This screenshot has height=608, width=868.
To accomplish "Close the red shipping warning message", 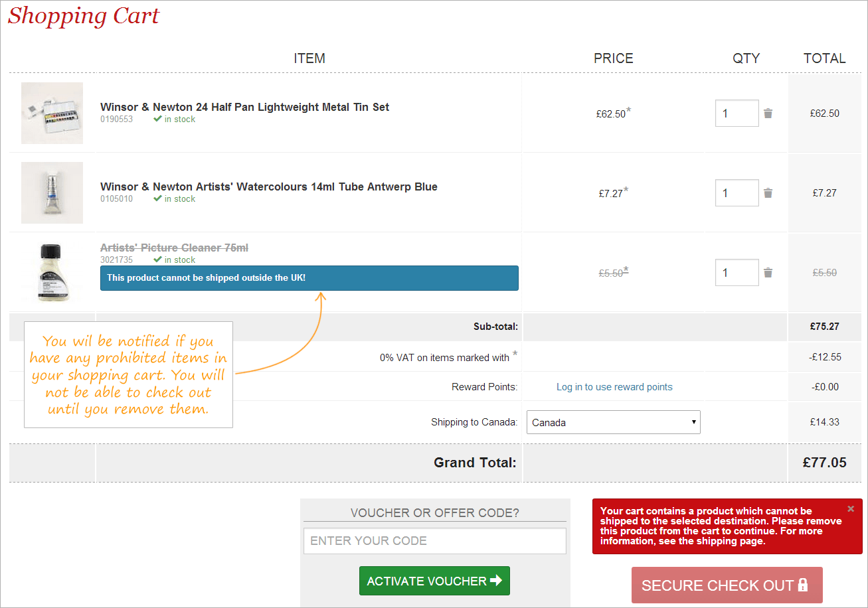I will [x=851, y=509].
